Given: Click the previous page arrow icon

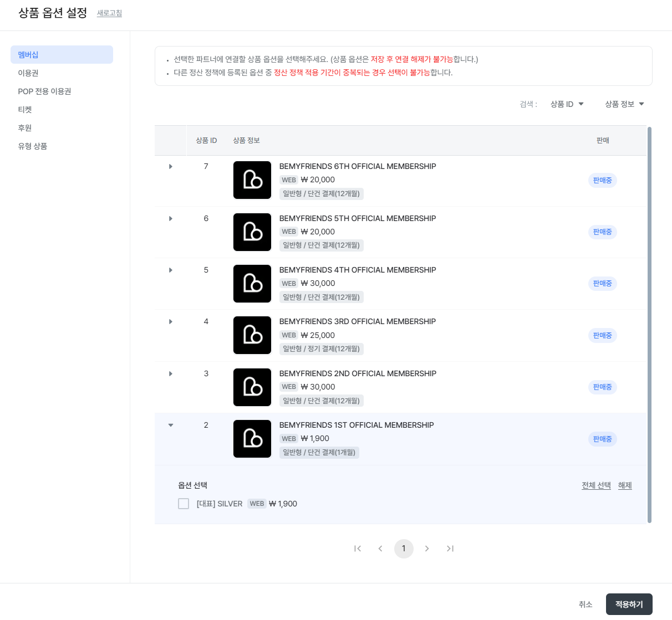Looking at the screenshot, I should 380,549.
